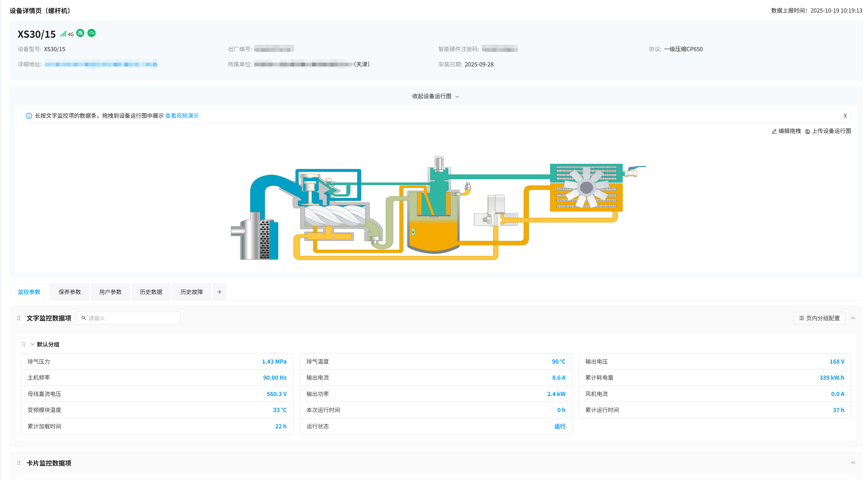Click the 编辑拖拽 pencil edit button
Screen dimensions: 868x480
pyautogui.click(x=786, y=131)
